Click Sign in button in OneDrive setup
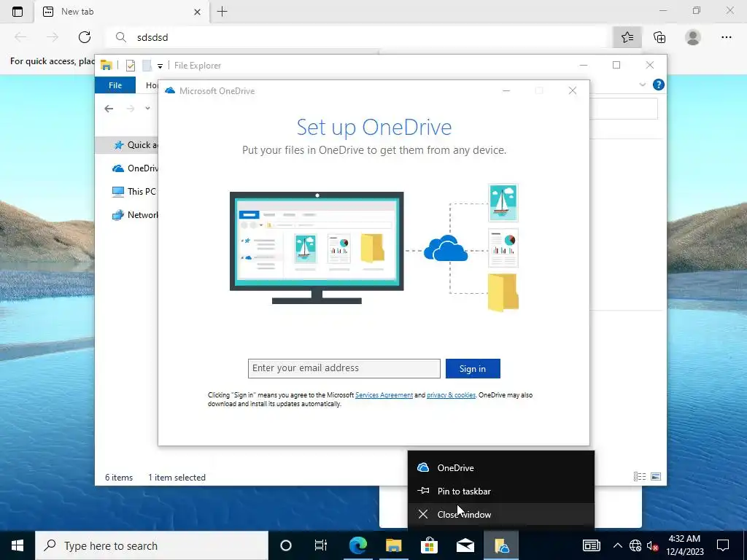 pos(473,368)
